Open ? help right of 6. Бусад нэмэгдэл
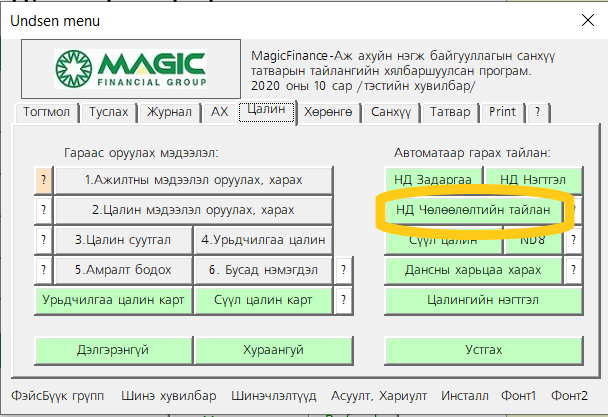The image size is (608, 417). pos(344,270)
